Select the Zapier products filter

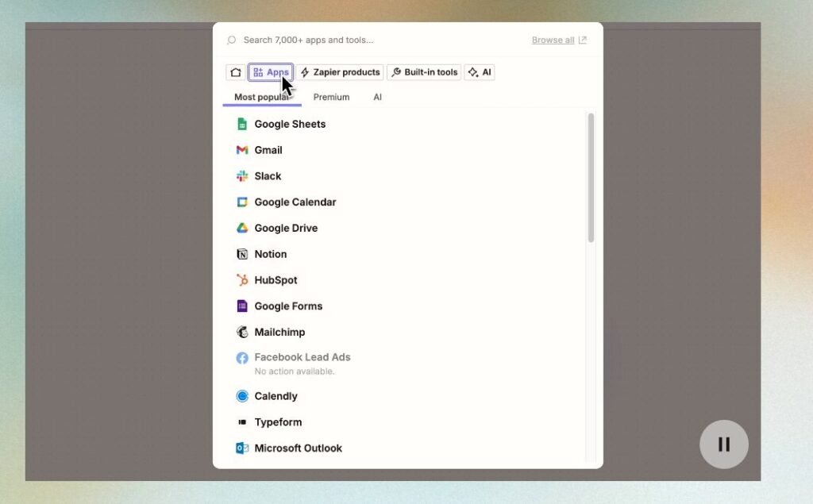pos(340,72)
